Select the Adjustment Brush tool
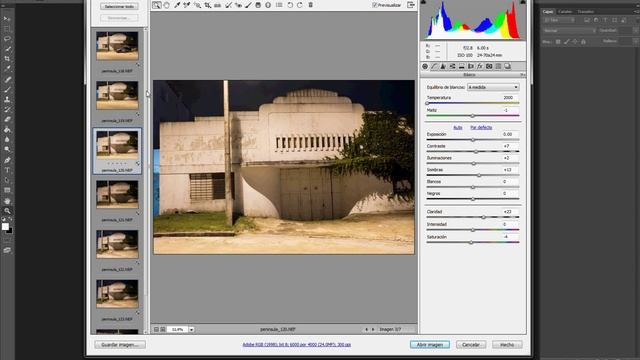The image size is (640, 360). point(248,5)
